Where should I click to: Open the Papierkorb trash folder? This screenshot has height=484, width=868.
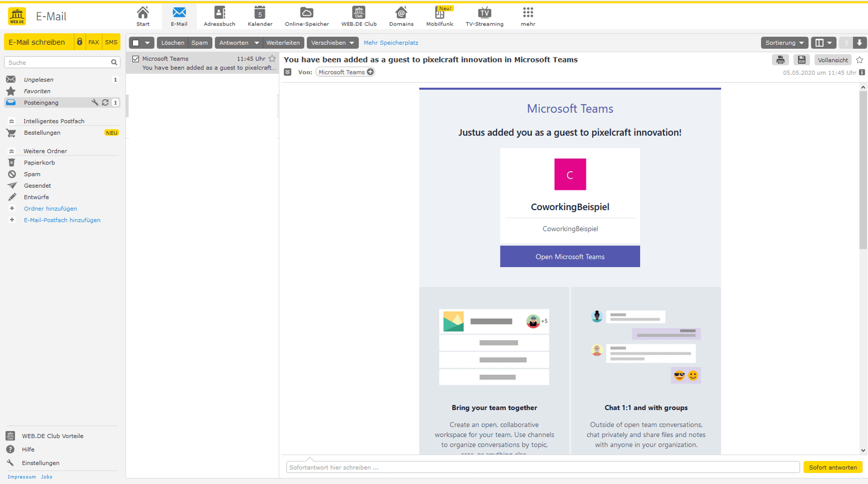tap(39, 163)
